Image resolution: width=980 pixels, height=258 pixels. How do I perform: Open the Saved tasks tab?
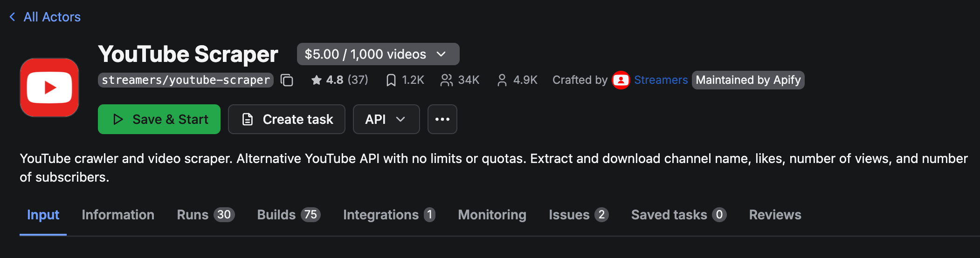click(x=679, y=215)
